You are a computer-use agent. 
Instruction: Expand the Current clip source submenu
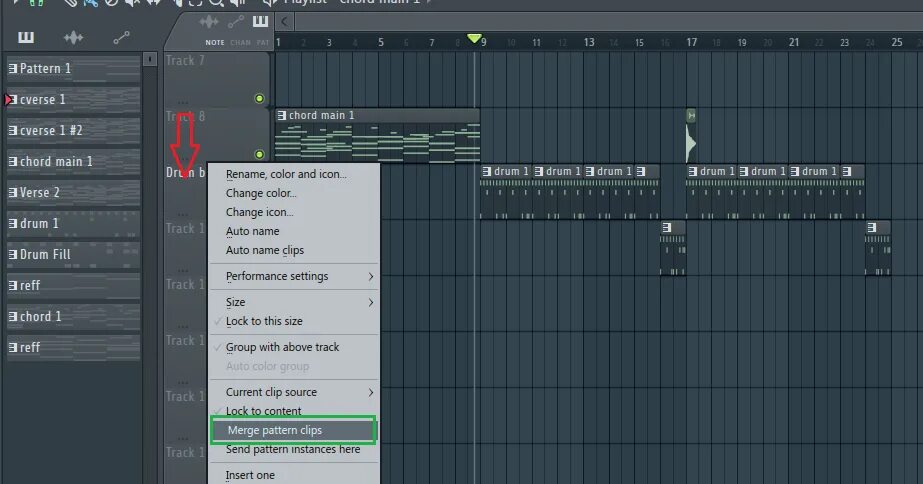coord(294,392)
